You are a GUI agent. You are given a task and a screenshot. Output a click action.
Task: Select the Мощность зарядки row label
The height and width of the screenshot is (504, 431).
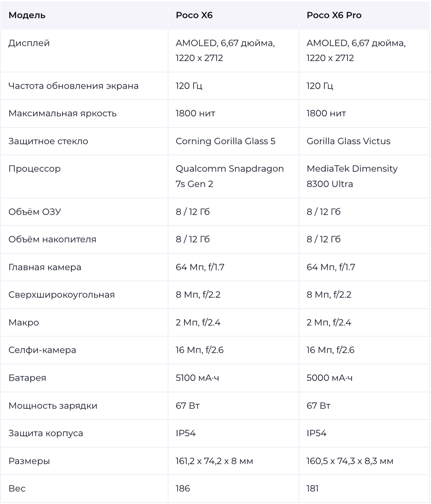click(53, 406)
